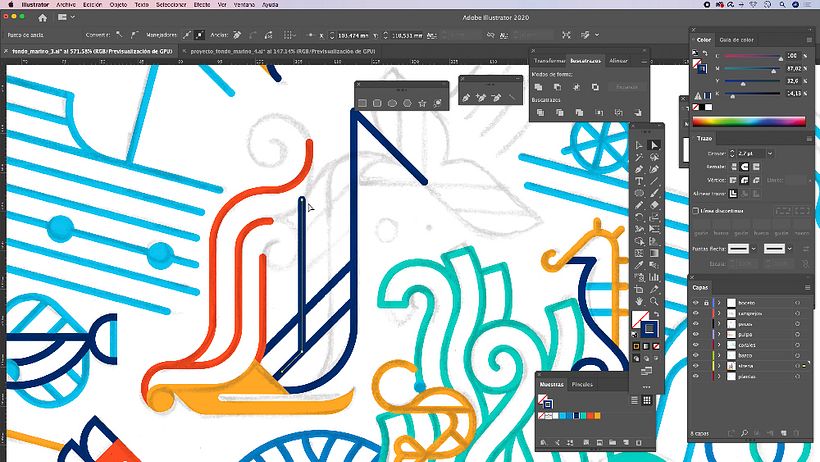
Task: Open the stroke Grosor dropdown
Action: tap(770, 153)
